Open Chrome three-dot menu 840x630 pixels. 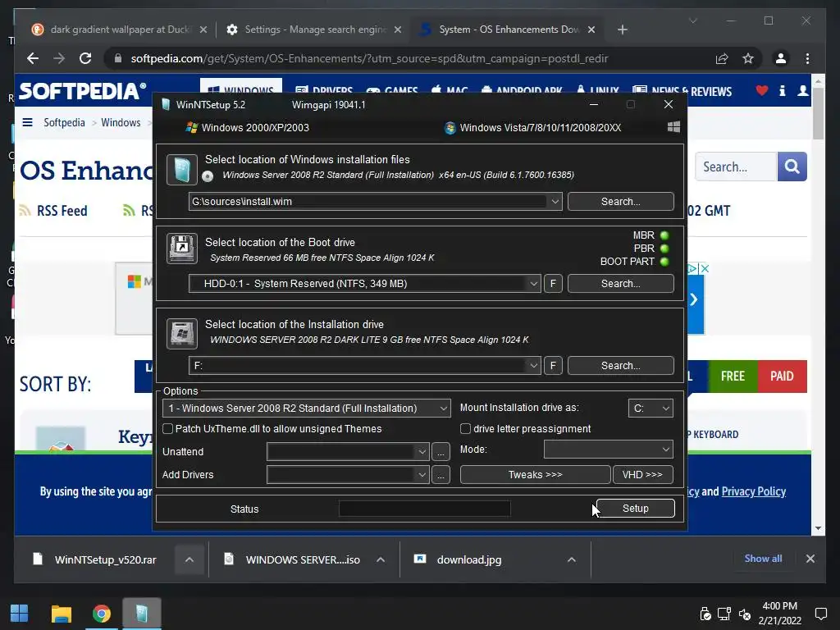807,58
